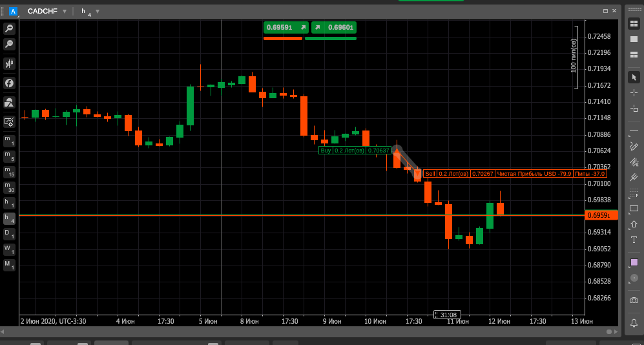
Task: Click the 'Пипы -37.0' deal label
Action: pyautogui.click(x=589, y=174)
